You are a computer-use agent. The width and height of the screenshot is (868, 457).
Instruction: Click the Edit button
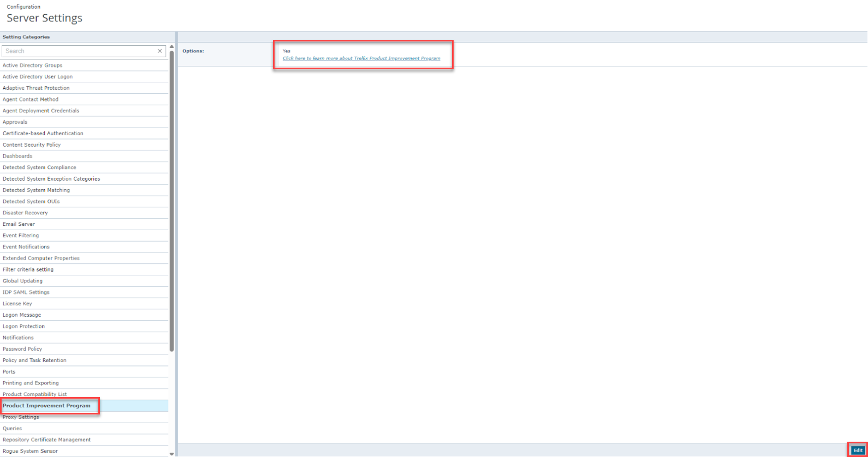click(x=858, y=450)
